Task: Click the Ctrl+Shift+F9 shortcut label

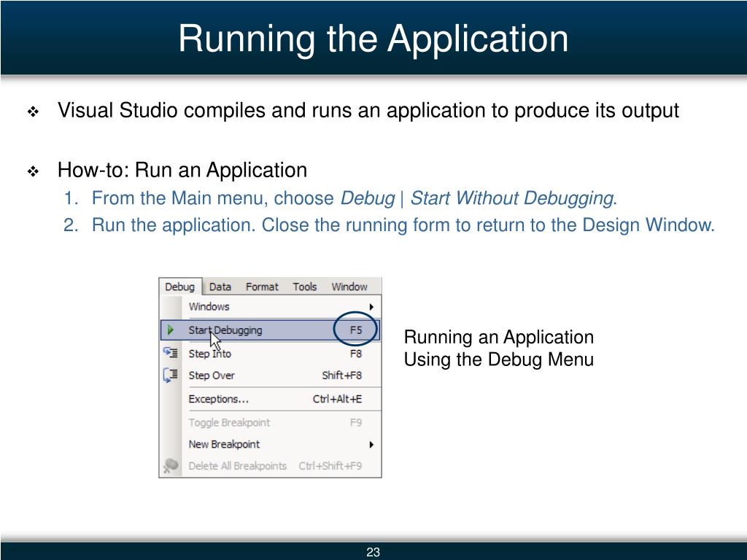Action: click(330, 466)
